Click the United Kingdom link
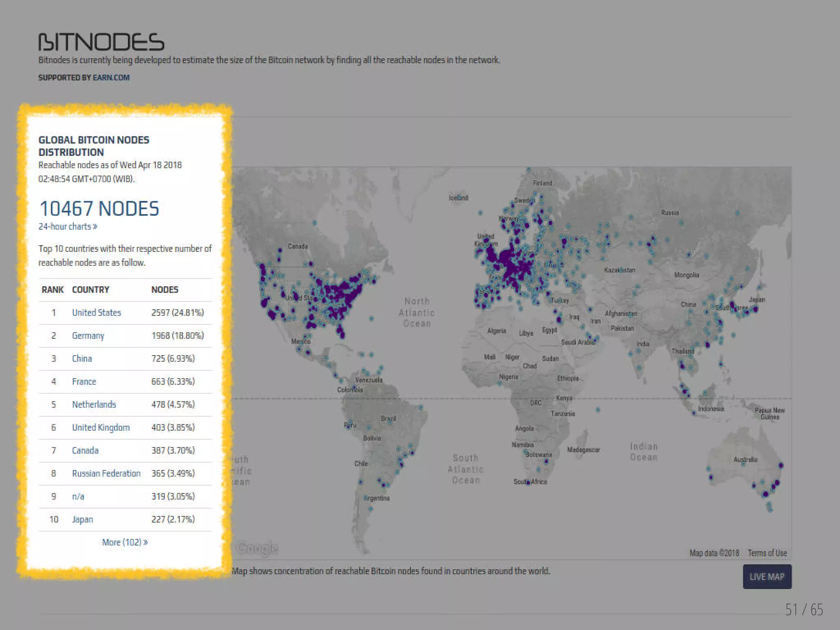This screenshot has width=840, height=630. tap(100, 427)
